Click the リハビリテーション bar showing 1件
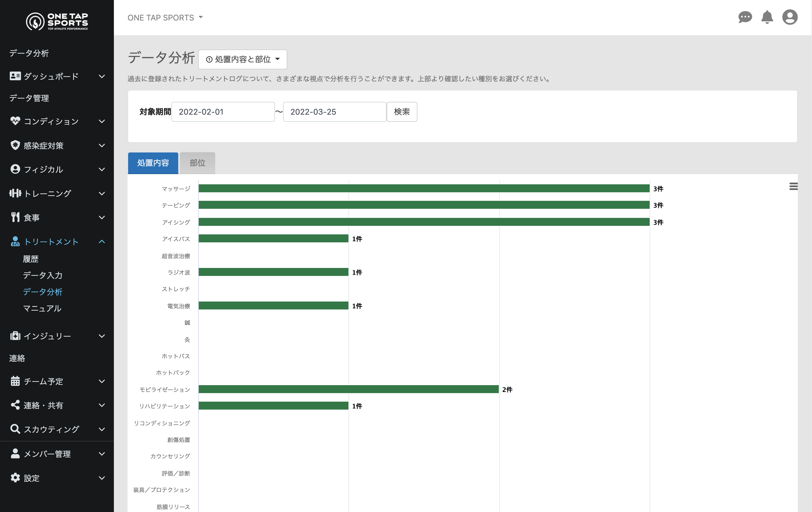This screenshot has width=812, height=512. tap(274, 406)
